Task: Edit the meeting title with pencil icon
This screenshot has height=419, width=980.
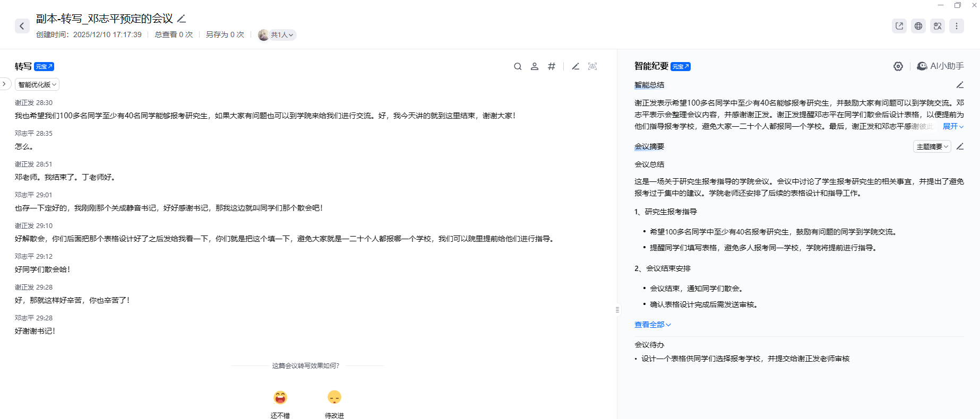Action: pyautogui.click(x=182, y=19)
